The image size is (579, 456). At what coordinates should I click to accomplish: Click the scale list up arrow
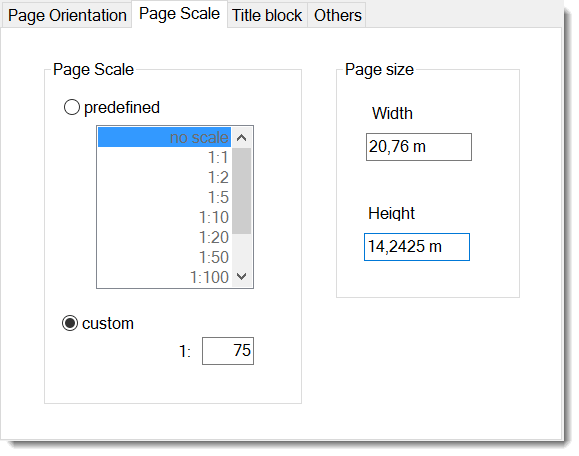click(x=242, y=138)
